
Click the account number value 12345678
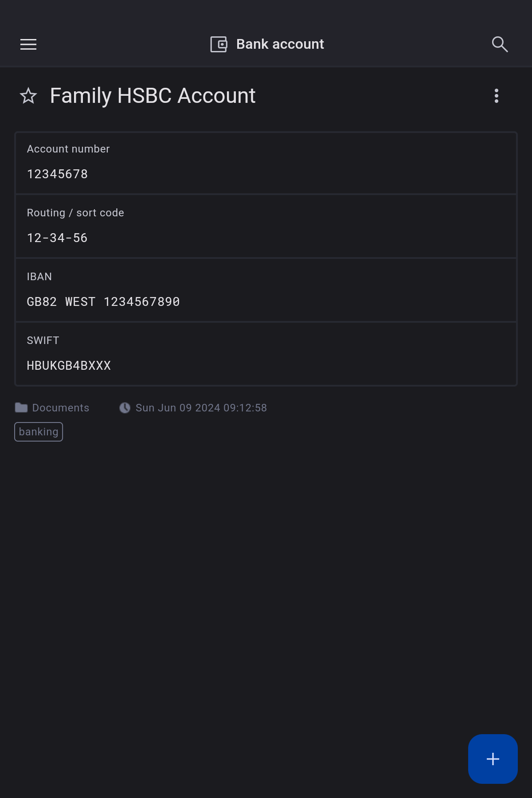tap(58, 174)
